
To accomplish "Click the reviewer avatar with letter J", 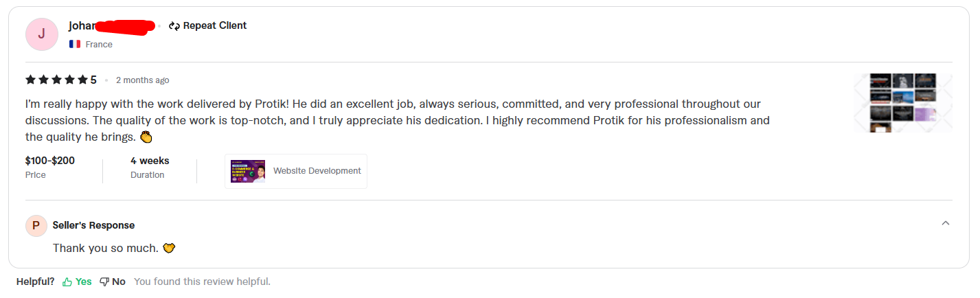I will click(x=41, y=34).
